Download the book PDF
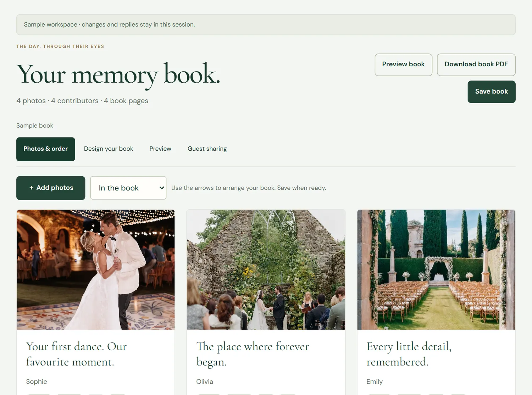The height and width of the screenshot is (395, 532). (476, 65)
